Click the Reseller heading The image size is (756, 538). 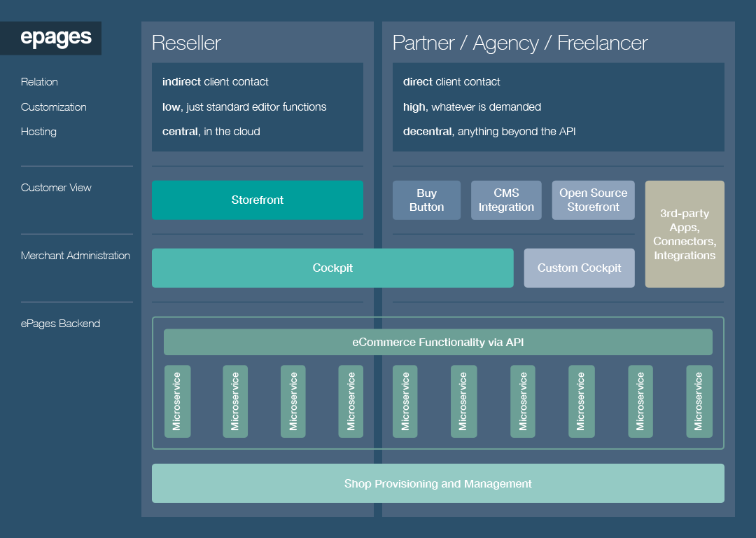[x=186, y=43]
